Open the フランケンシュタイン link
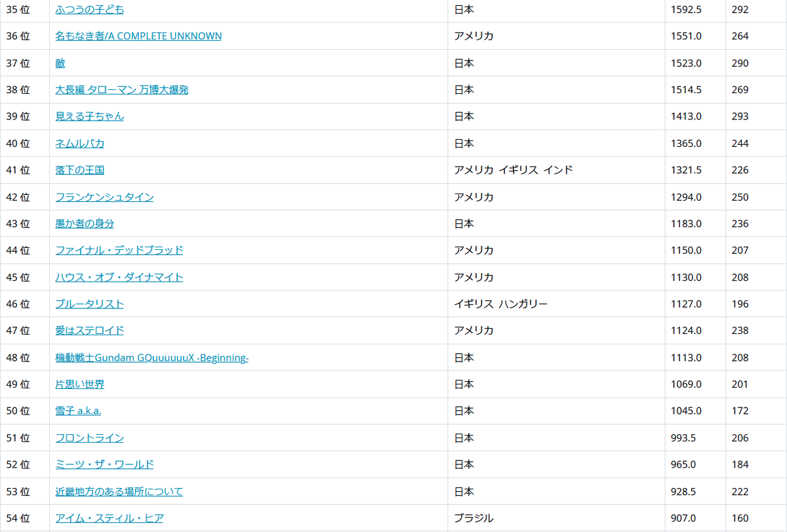787x532 pixels. [104, 197]
